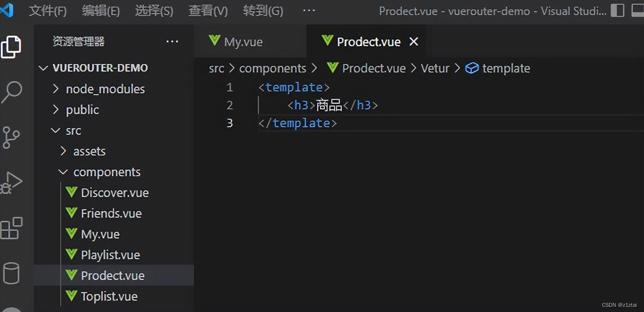The width and height of the screenshot is (644, 312).
Task: Select the Explorer icon in the activity bar
Action: pos(12,47)
